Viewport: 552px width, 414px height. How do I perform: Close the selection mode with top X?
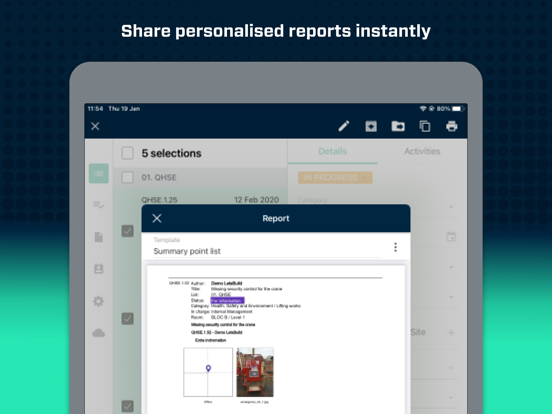[x=95, y=126]
